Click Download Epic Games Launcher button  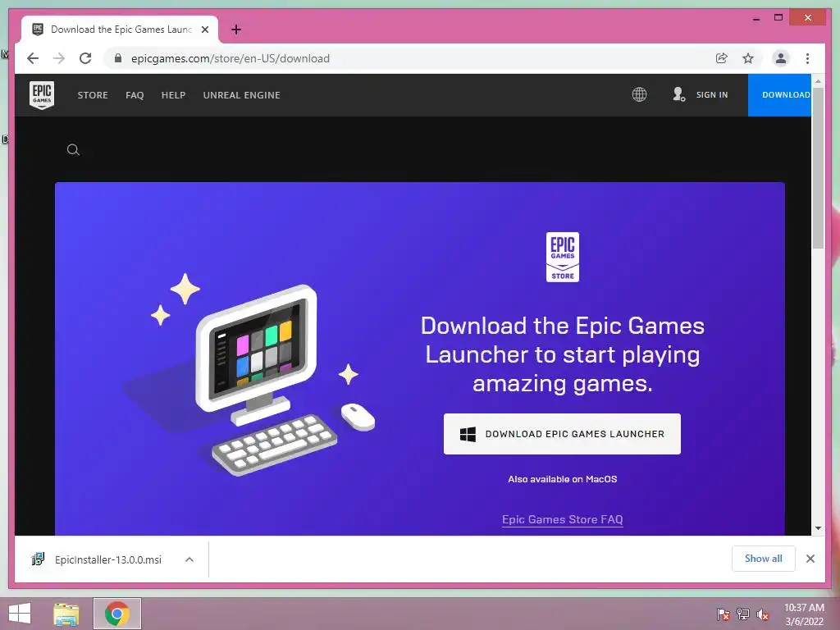pos(562,434)
